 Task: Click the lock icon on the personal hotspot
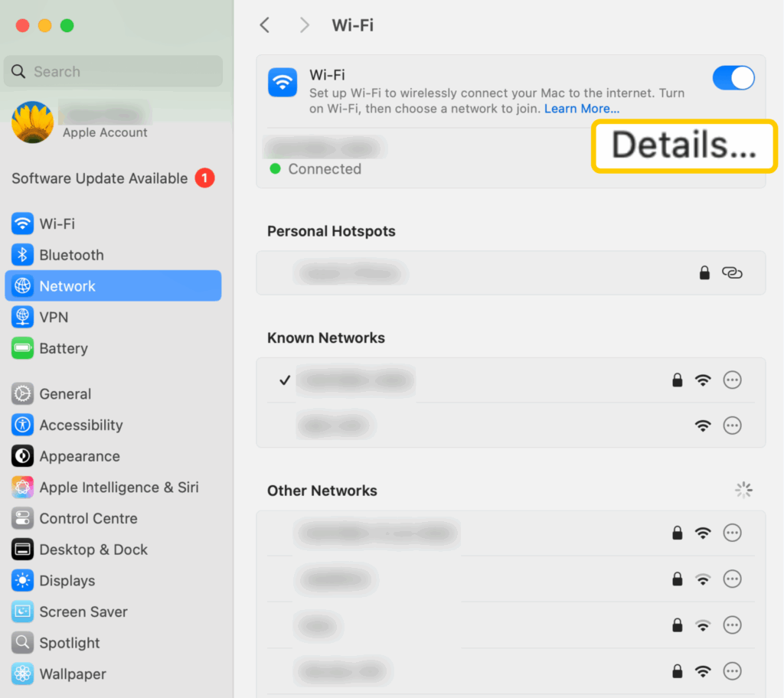[704, 272]
